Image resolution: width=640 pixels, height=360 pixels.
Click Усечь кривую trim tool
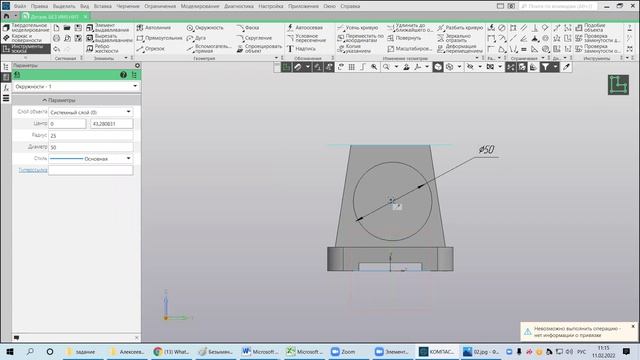click(x=358, y=27)
